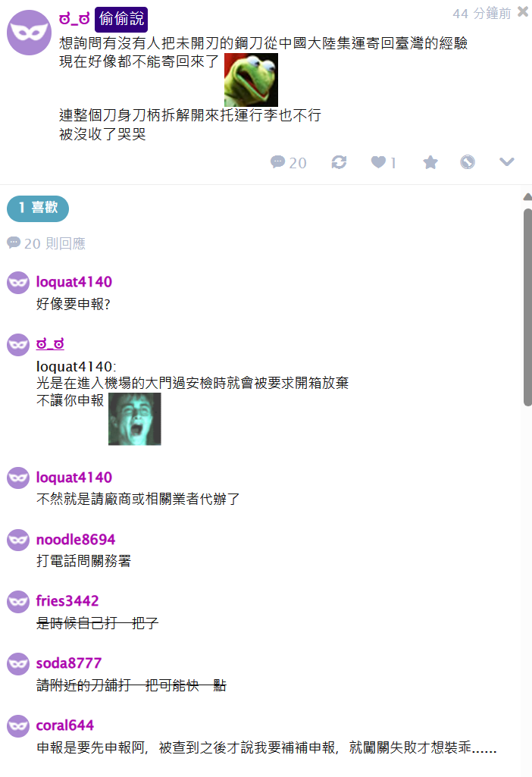
Task: Click the replurk circular arrows icon
Action: tap(339, 162)
